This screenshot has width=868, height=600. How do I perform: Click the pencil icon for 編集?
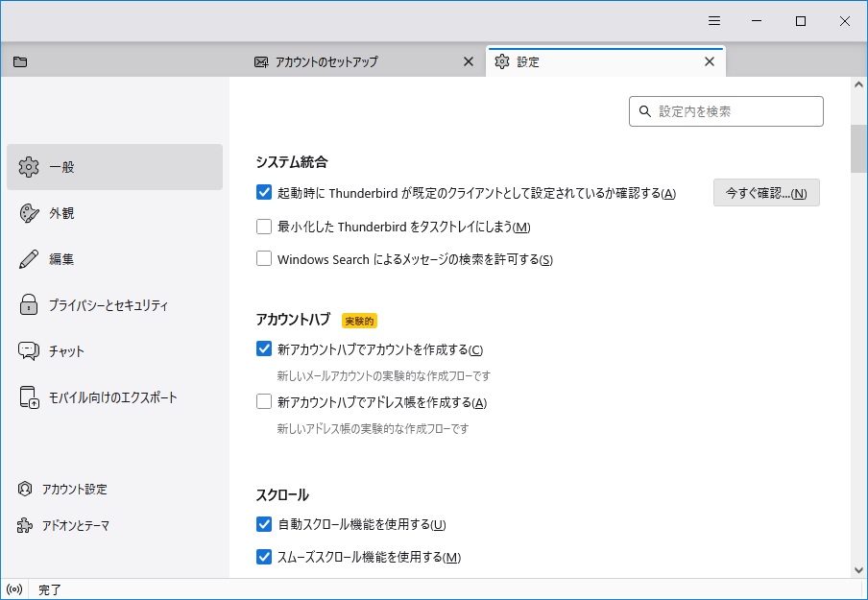(x=29, y=259)
